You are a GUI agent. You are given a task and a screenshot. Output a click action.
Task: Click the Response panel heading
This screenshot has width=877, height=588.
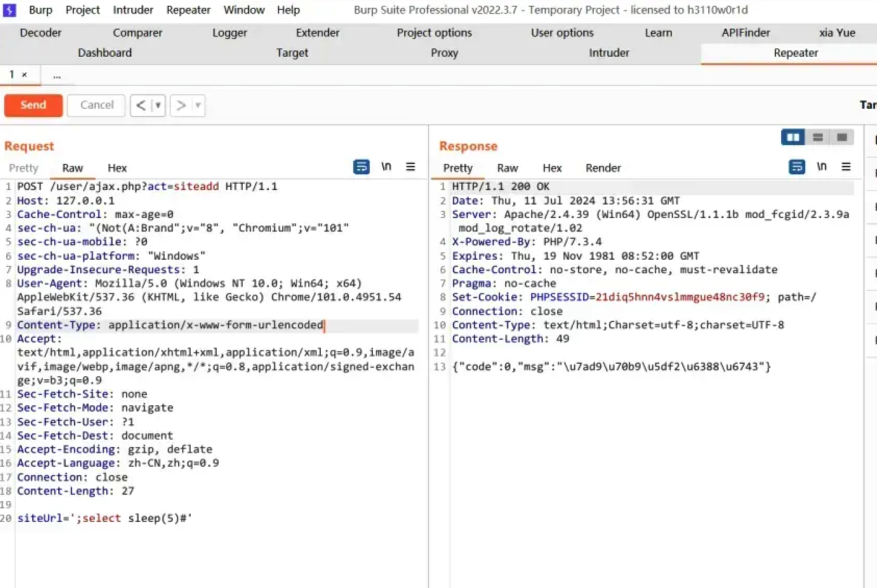(x=468, y=146)
